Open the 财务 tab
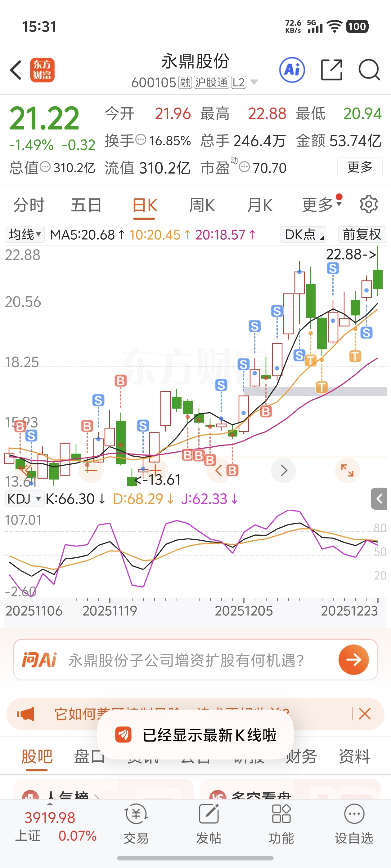Screen dimensions: 391x868 [302, 757]
